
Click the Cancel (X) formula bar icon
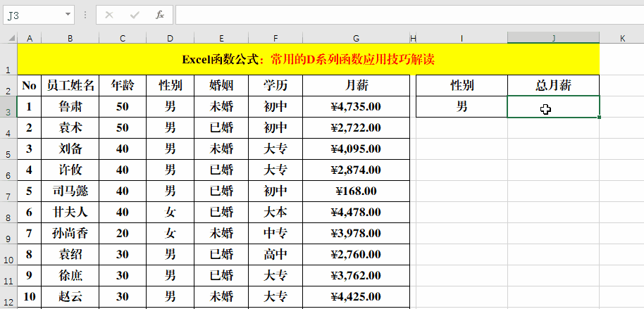[109, 15]
